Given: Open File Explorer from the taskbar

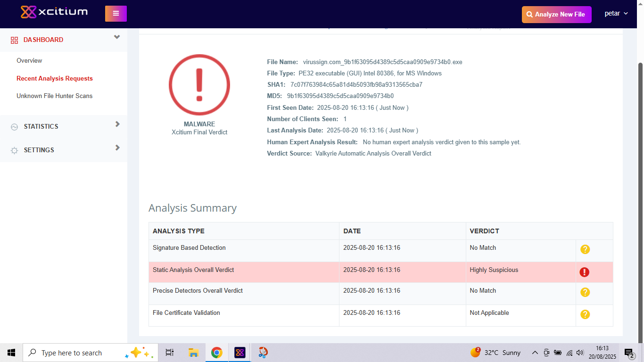Looking at the screenshot, I should click(193, 353).
